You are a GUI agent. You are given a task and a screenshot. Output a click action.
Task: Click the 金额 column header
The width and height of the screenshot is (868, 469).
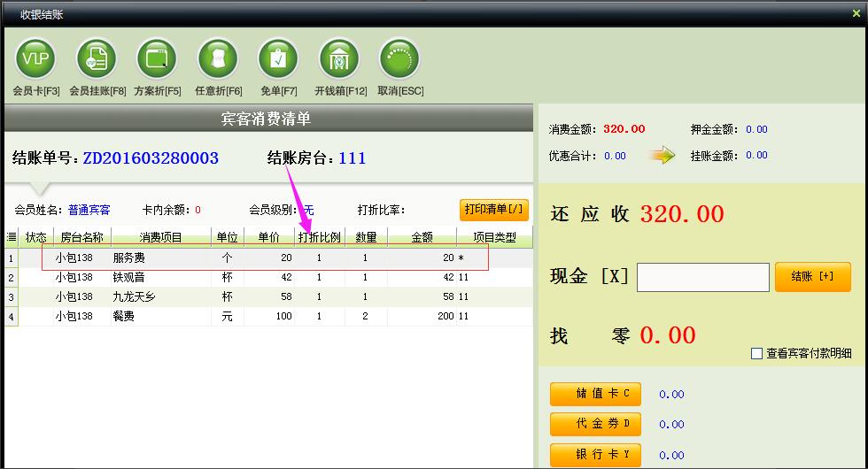tap(422, 237)
